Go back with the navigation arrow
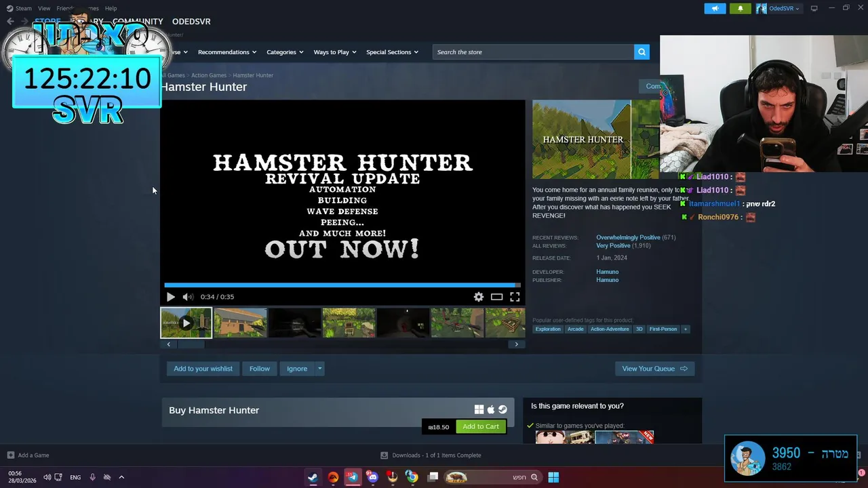 pos(10,22)
